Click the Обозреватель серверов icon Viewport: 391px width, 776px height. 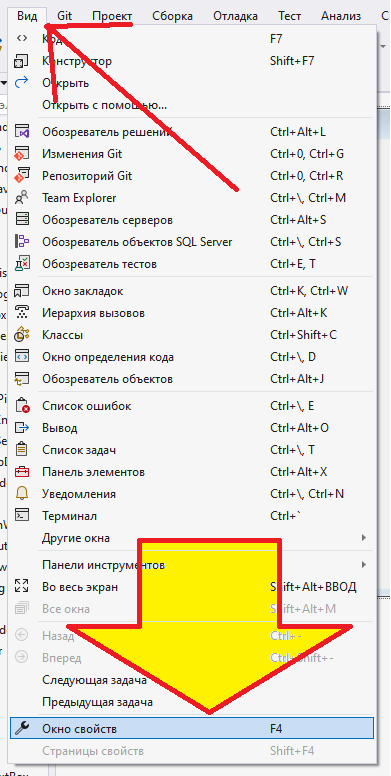22,220
